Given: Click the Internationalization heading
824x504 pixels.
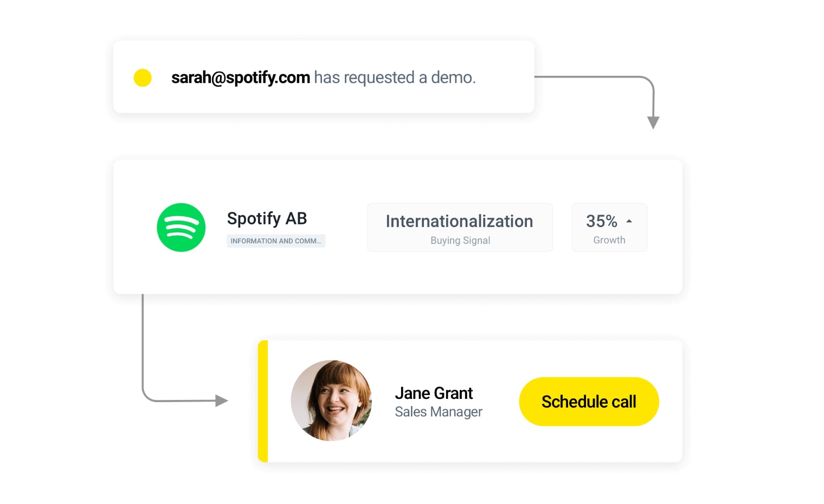Looking at the screenshot, I should click(x=459, y=221).
